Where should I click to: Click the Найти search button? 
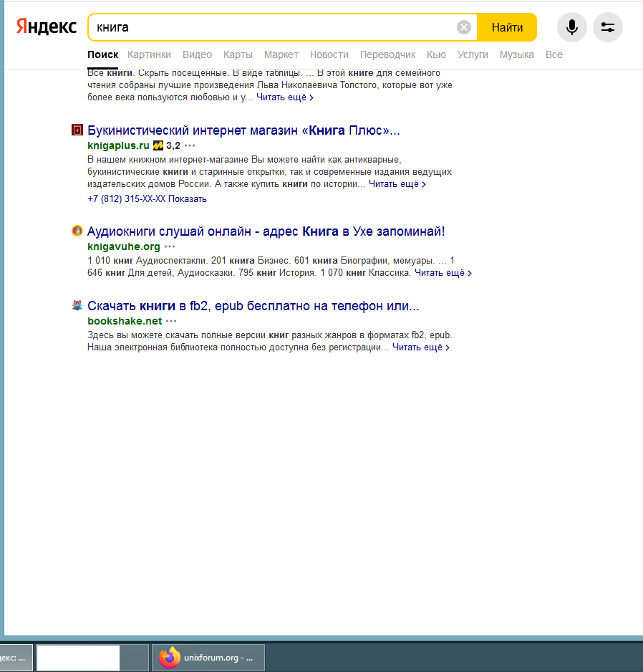coord(507,27)
